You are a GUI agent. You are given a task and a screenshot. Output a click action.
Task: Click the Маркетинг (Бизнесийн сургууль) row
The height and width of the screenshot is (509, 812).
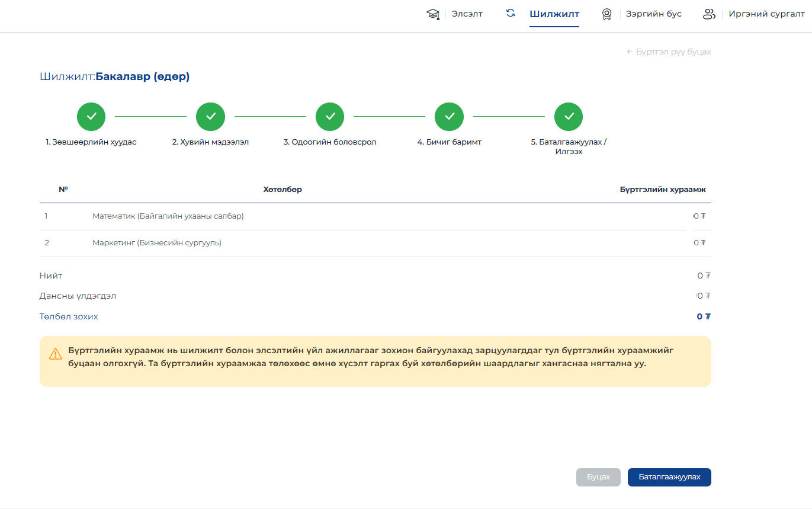[375, 243]
